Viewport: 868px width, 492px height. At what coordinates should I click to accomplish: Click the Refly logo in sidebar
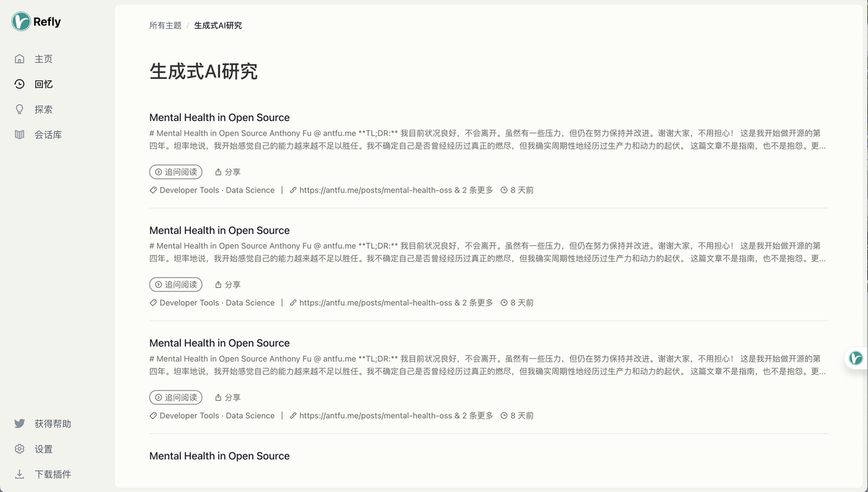coord(21,22)
